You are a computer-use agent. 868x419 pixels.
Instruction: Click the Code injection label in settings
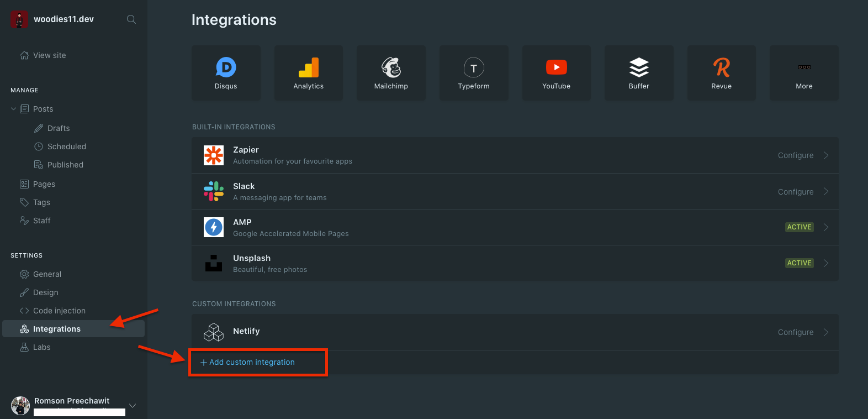tap(59, 311)
